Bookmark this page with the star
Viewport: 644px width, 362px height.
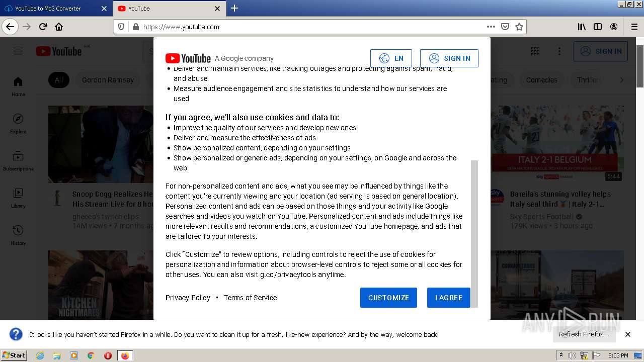pyautogui.click(x=519, y=27)
